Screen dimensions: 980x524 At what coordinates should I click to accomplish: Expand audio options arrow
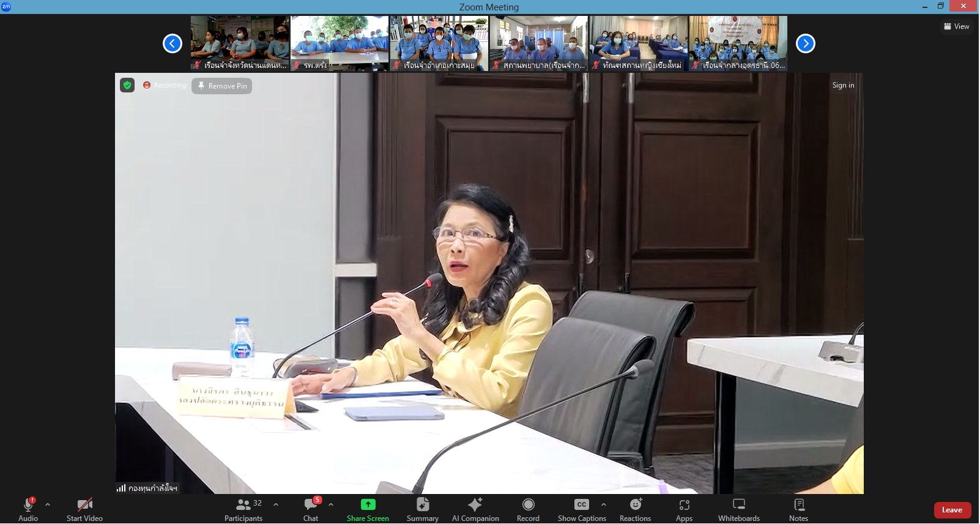click(x=48, y=504)
